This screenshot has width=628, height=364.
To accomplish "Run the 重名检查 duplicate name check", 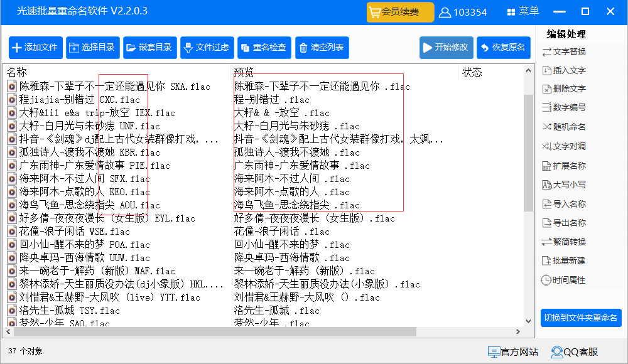I will tap(264, 48).
